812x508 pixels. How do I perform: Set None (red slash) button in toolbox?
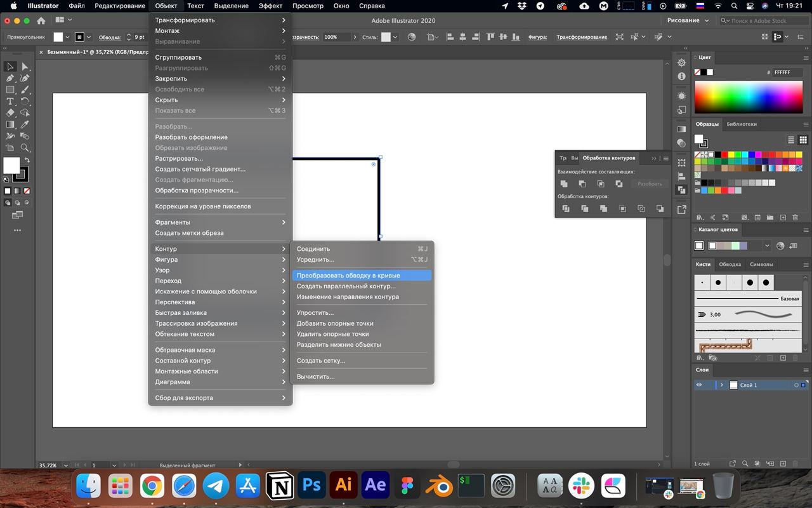27,190
